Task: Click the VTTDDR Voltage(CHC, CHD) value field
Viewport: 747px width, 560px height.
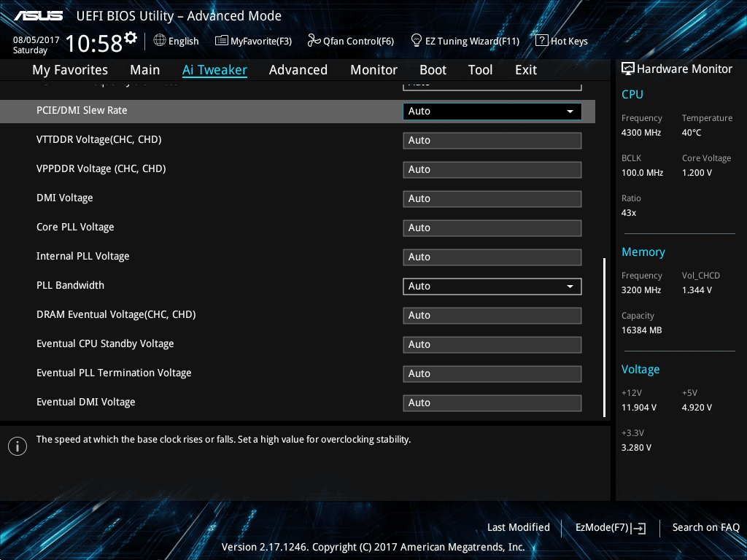Action: click(492, 141)
